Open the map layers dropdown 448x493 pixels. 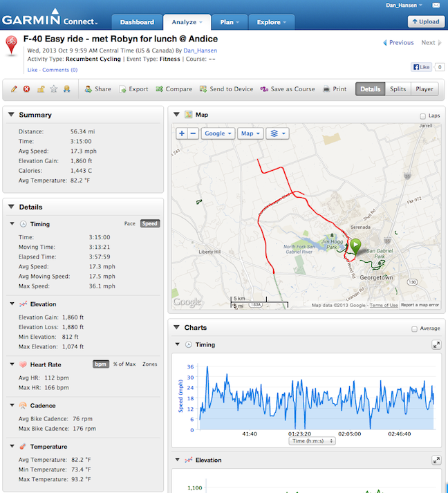[278, 133]
